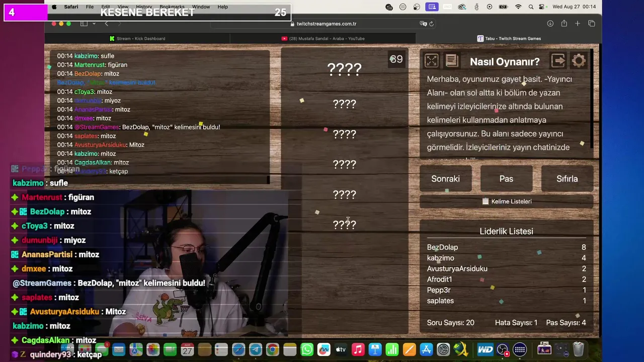Go back with Safari back arrow
644x362 pixels.
[106, 24]
